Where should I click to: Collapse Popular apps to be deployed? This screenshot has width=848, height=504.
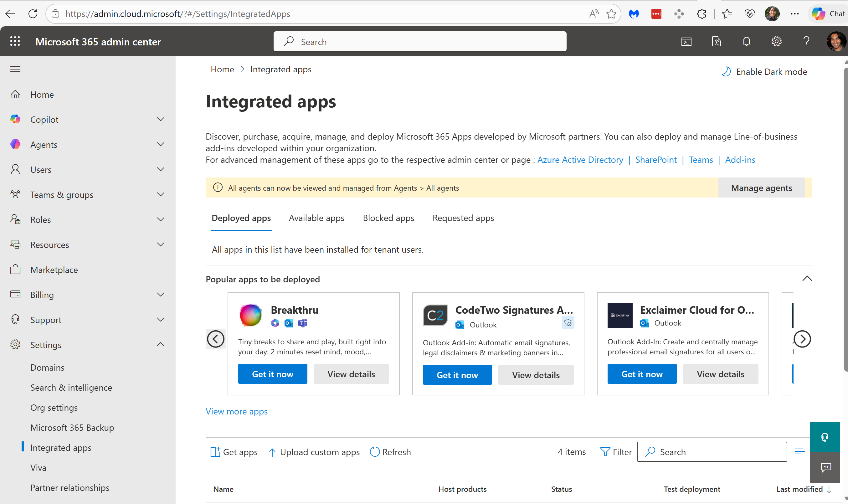click(807, 279)
